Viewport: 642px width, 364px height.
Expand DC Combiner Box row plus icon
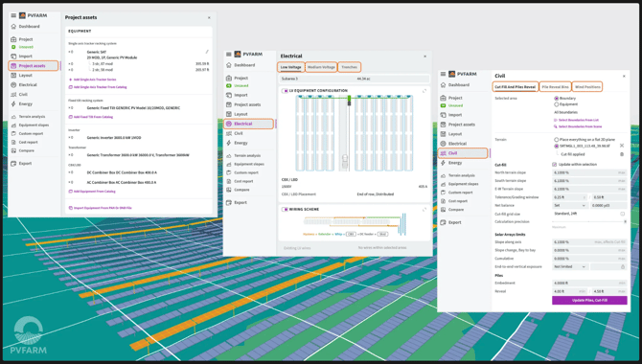click(x=70, y=172)
